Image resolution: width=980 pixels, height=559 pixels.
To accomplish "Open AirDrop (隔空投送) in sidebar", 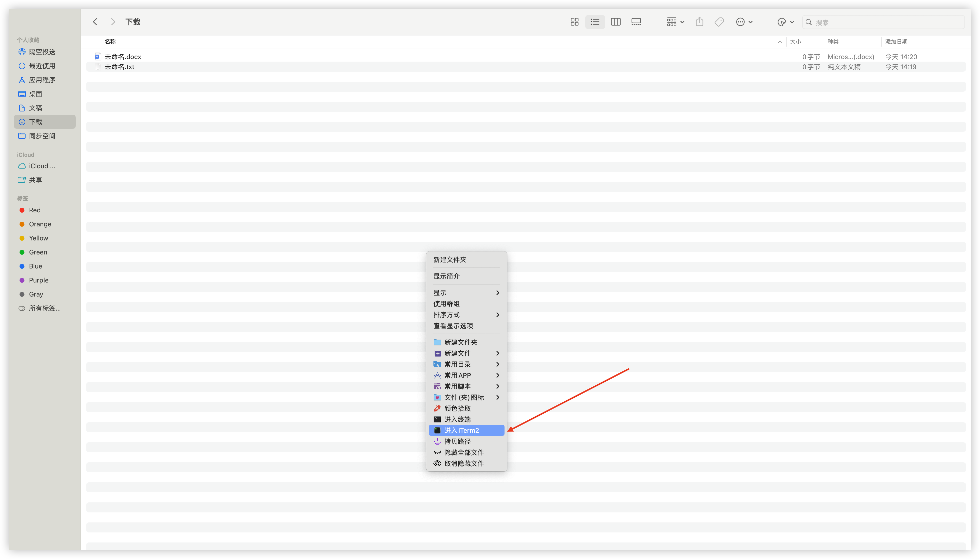I will [x=42, y=52].
